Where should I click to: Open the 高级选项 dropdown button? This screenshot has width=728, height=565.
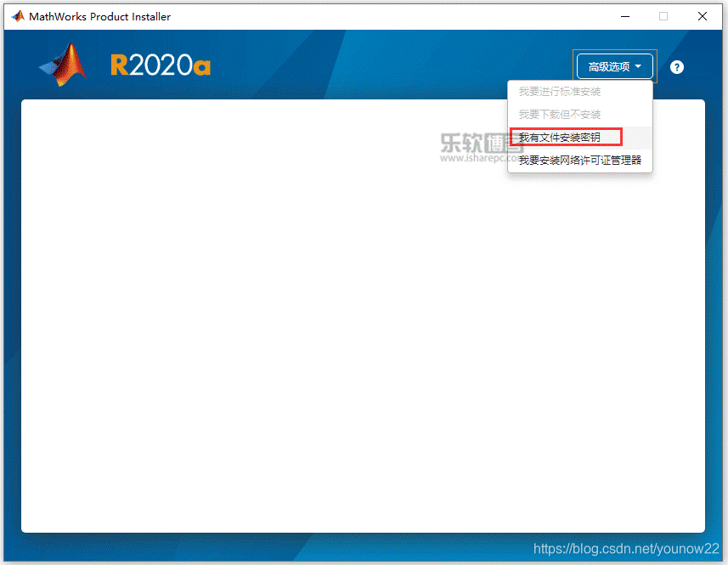click(613, 66)
